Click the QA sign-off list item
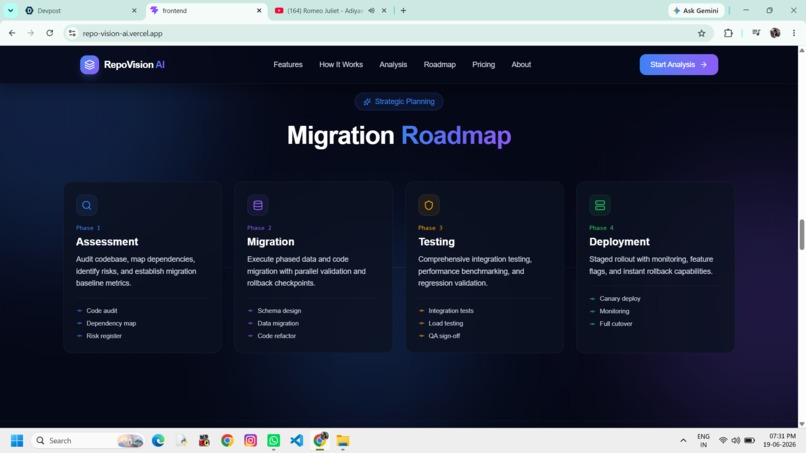806x453 pixels. coord(444,336)
